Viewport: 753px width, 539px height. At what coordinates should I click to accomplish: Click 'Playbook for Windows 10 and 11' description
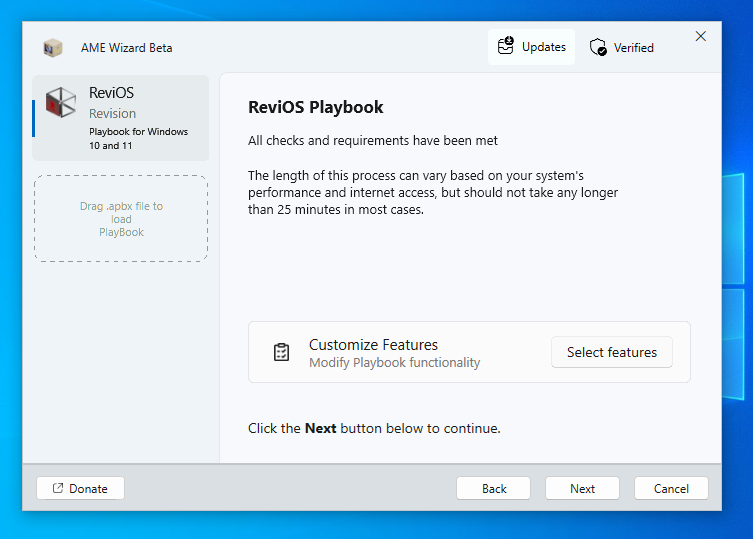pyautogui.click(x=138, y=138)
